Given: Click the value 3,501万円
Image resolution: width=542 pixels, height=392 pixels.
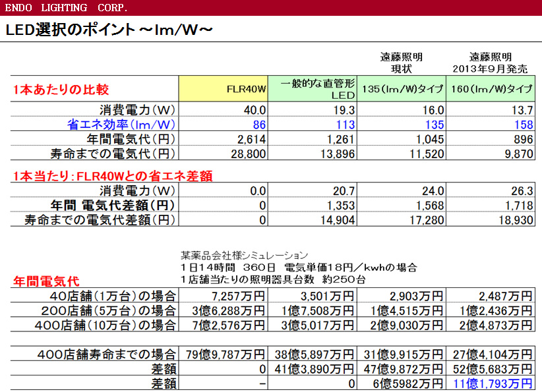Looking at the screenshot, I should click(327, 296).
